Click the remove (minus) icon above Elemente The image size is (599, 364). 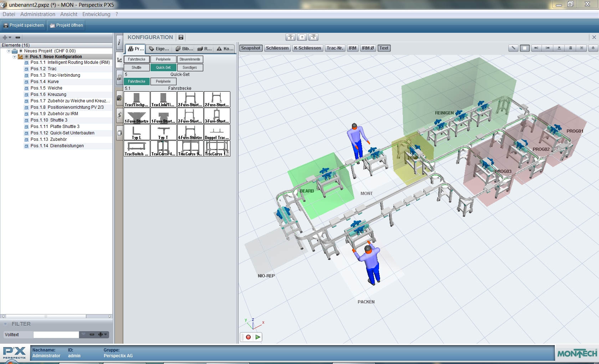18,37
